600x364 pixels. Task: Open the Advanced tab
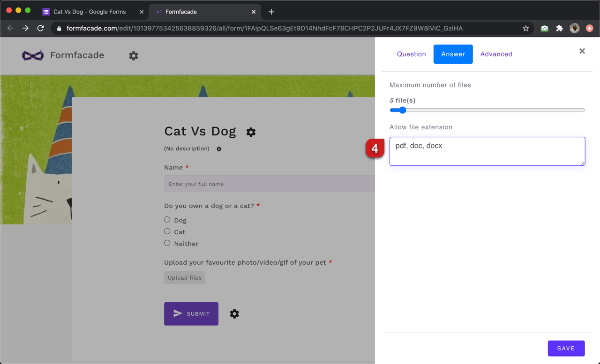496,54
